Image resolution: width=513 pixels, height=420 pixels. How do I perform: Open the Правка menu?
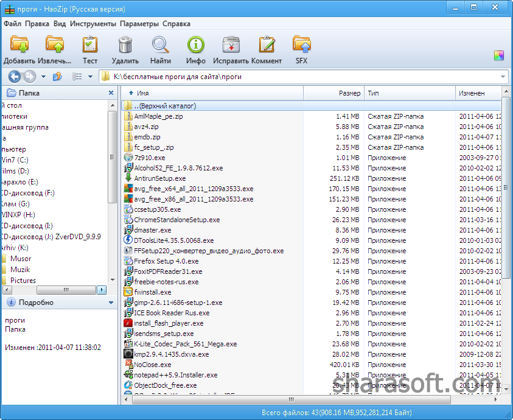coord(37,24)
